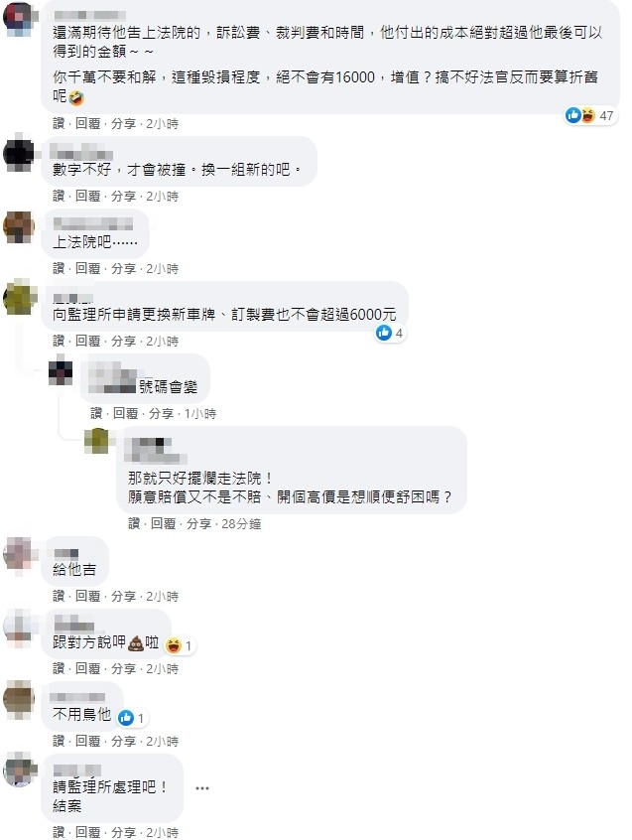632x840 pixels.
Task: Open the three-dot options beside 請監理所處理吧
Action: (202, 788)
